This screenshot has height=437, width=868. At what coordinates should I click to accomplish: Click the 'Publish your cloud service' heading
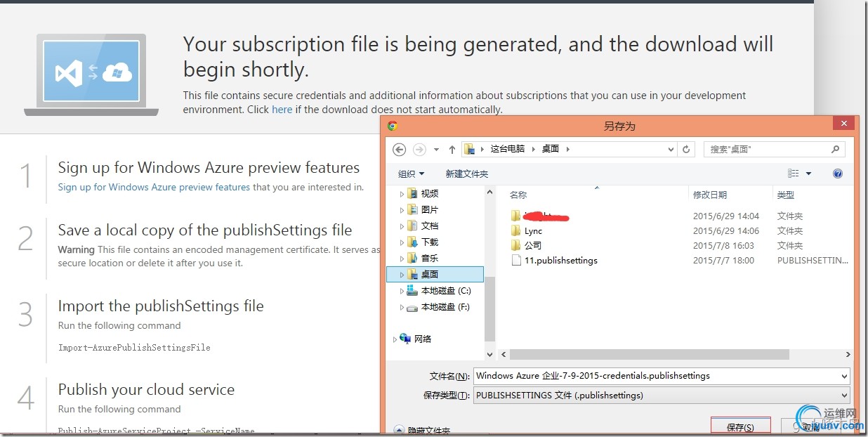click(x=146, y=389)
